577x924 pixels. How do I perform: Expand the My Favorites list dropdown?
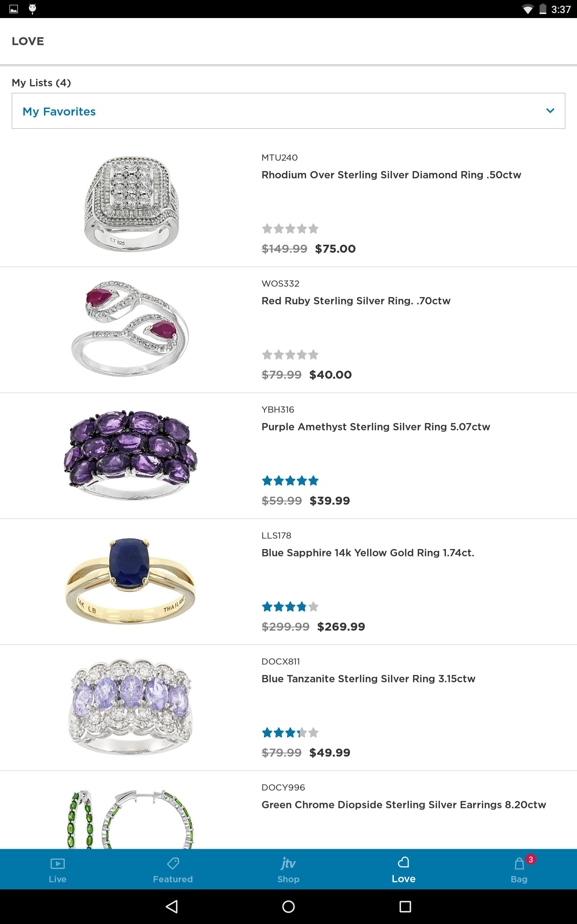tap(288, 111)
